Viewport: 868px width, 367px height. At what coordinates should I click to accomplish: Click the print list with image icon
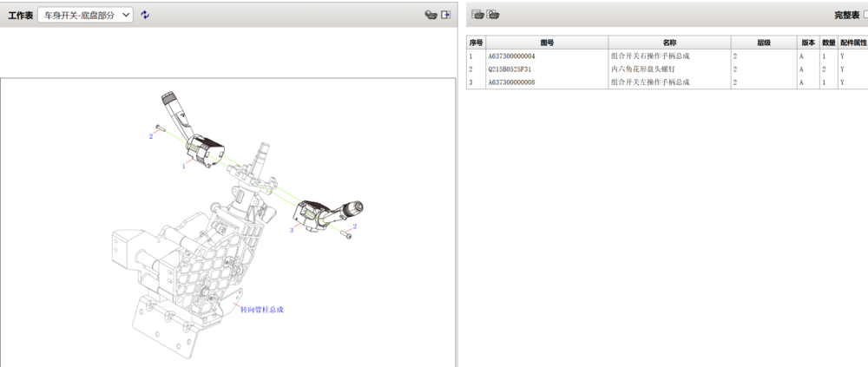tap(493, 15)
